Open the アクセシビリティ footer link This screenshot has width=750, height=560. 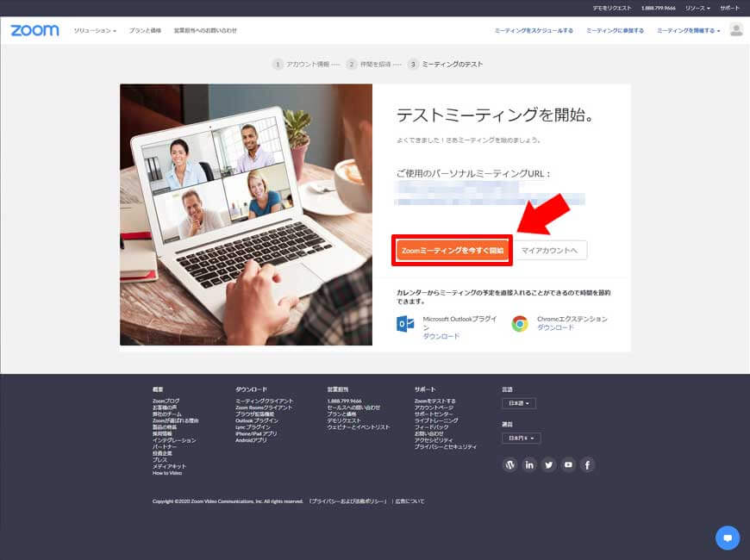[434, 440]
